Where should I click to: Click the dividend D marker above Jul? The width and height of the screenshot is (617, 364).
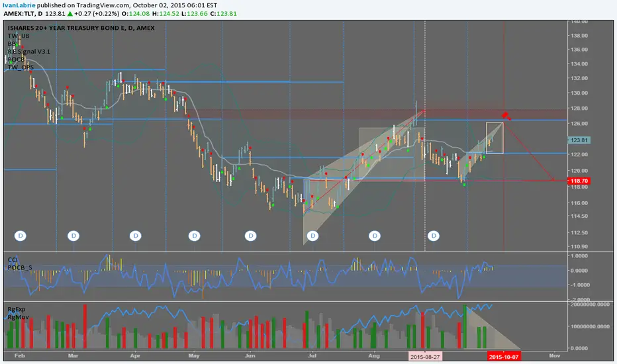[x=313, y=236]
